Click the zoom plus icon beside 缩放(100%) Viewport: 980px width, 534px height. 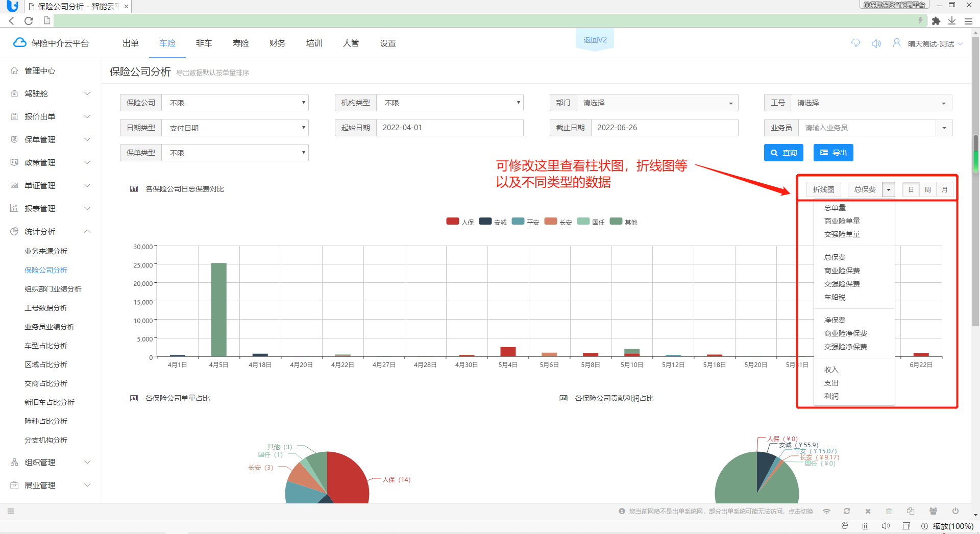[924, 526]
